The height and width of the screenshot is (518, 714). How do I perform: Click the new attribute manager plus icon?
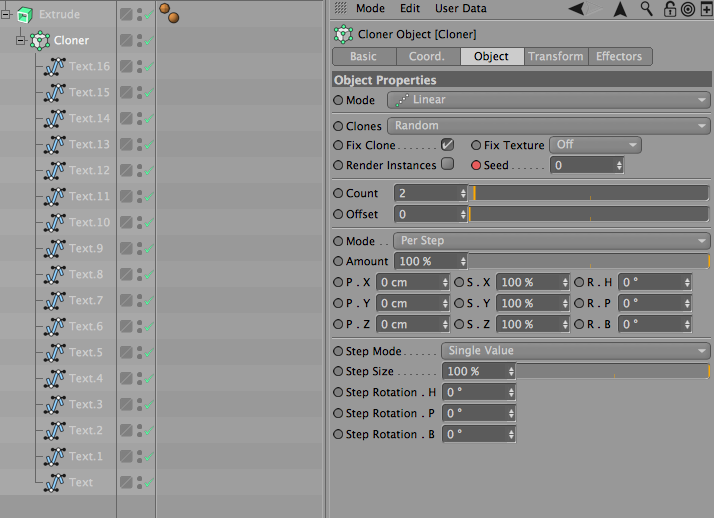pos(706,9)
